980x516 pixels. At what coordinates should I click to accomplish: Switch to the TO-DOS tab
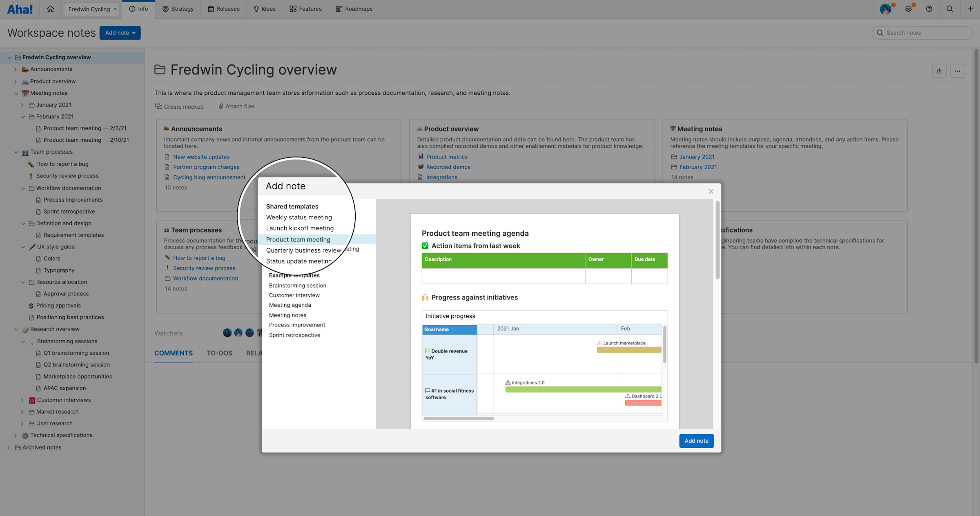219,353
